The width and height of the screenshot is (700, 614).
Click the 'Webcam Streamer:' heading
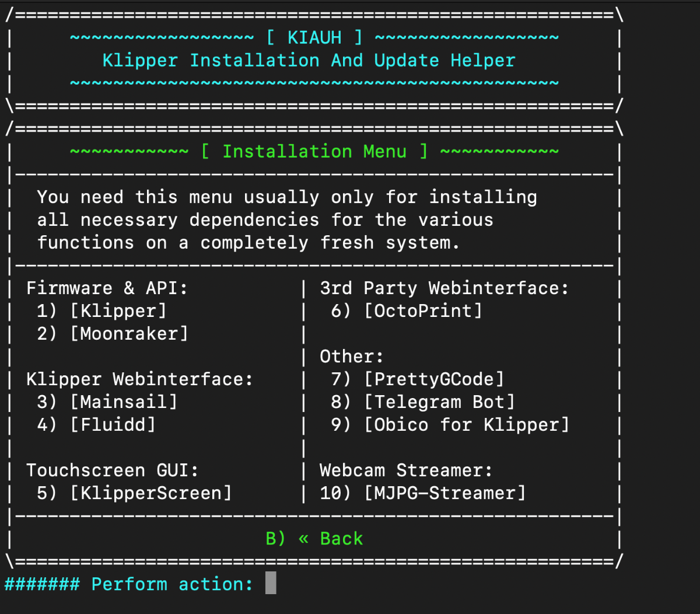[406, 470]
